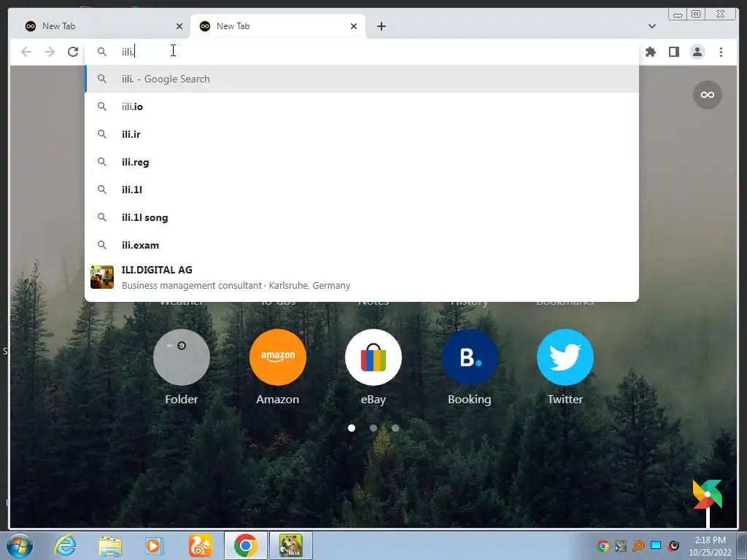Image resolution: width=747 pixels, height=560 pixels.
Task: Open the taskbar clock showing 2:18 PM
Action: [x=710, y=546]
